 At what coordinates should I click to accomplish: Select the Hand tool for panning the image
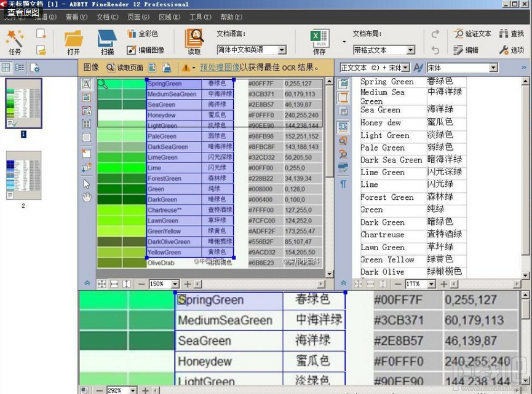click(87, 196)
